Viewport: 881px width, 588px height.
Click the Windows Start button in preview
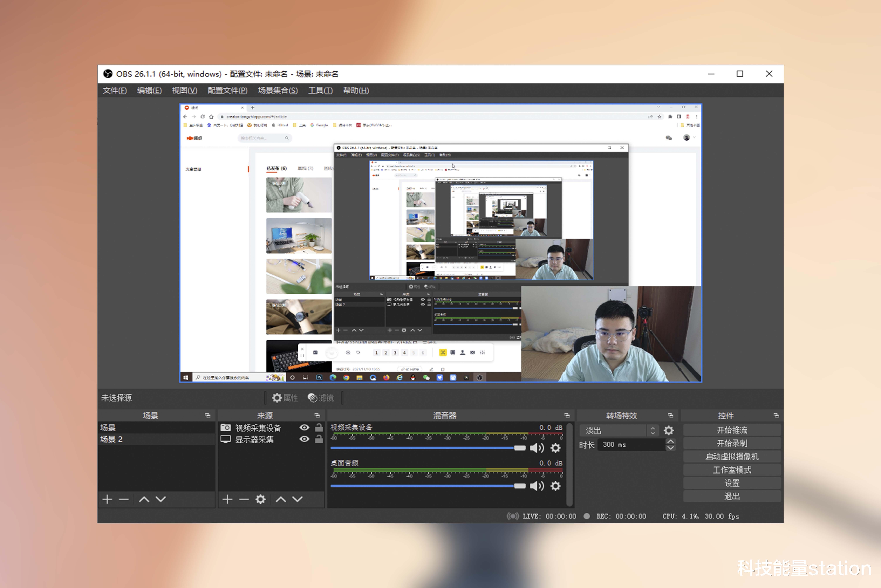point(186,378)
